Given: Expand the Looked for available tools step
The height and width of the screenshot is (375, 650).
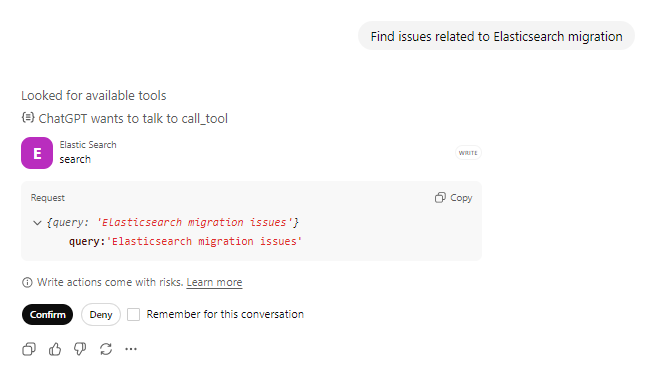Looking at the screenshot, I should pos(94,96).
